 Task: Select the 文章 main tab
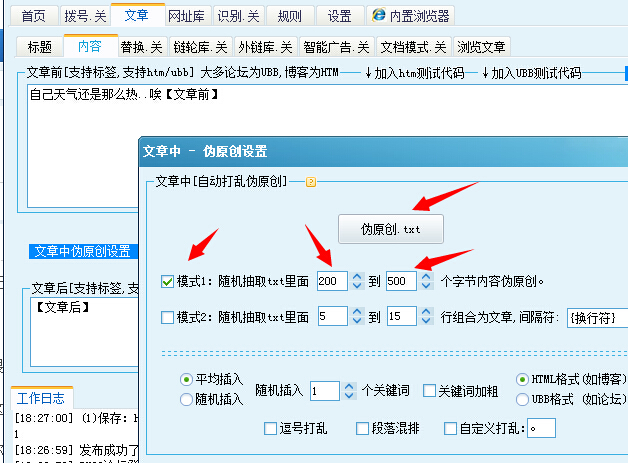[137, 15]
